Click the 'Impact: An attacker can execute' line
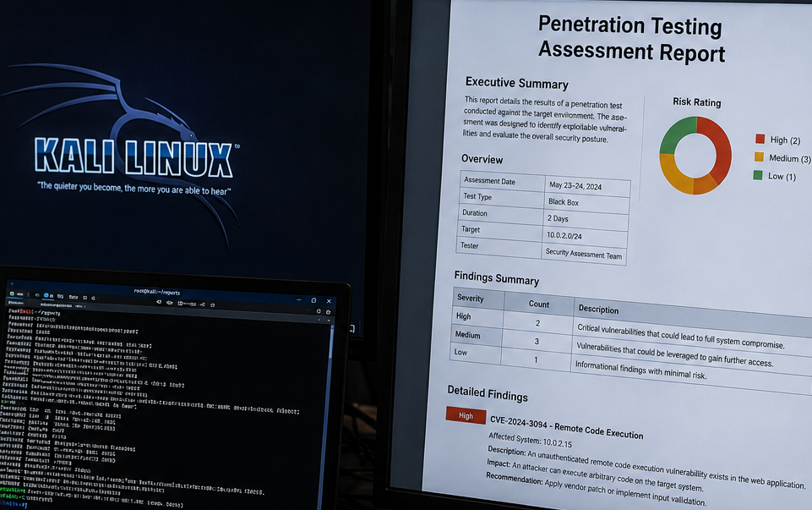Screen dimensions: 812x510 (x=595, y=476)
